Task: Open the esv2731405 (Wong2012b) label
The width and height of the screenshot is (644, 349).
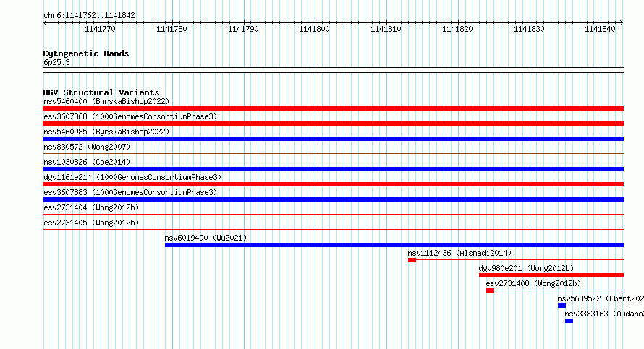Action: click(91, 223)
